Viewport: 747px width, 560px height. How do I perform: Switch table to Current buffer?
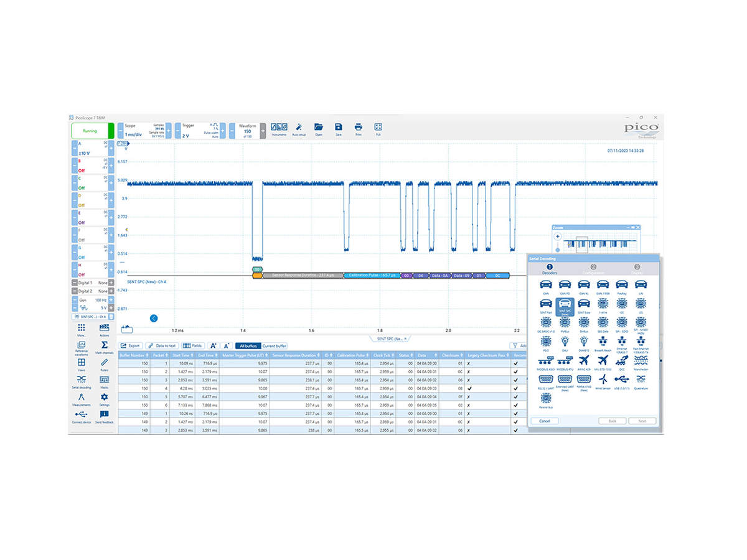(x=274, y=346)
